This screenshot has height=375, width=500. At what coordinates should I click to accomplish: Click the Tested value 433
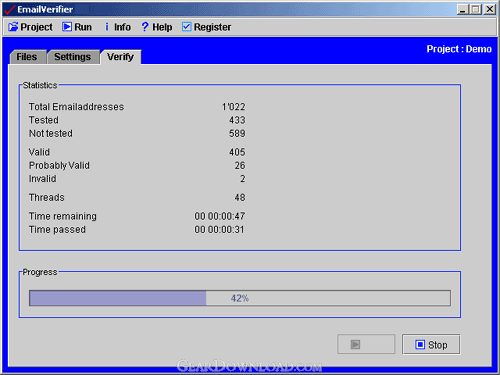pos(237,120)
